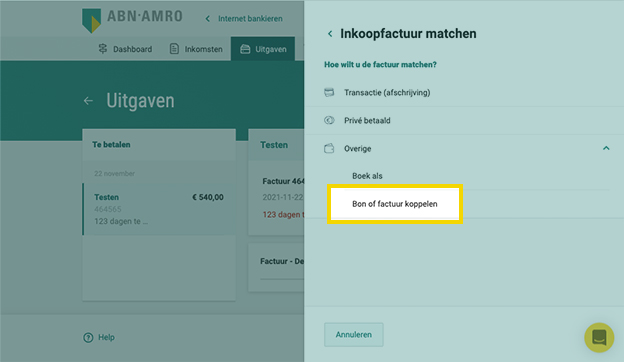This screenshot has height=362, width=624.
Task: Click the Uitgaven wallet icon
Action: 245,49
